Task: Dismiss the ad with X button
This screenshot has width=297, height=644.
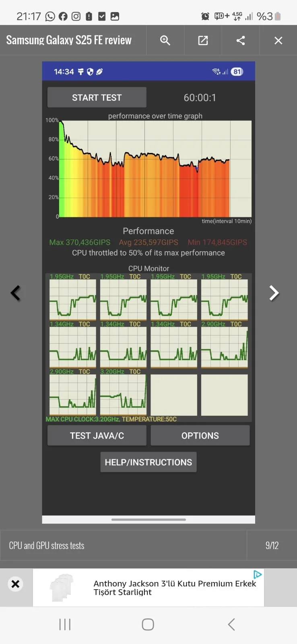Action: (15, 584)
